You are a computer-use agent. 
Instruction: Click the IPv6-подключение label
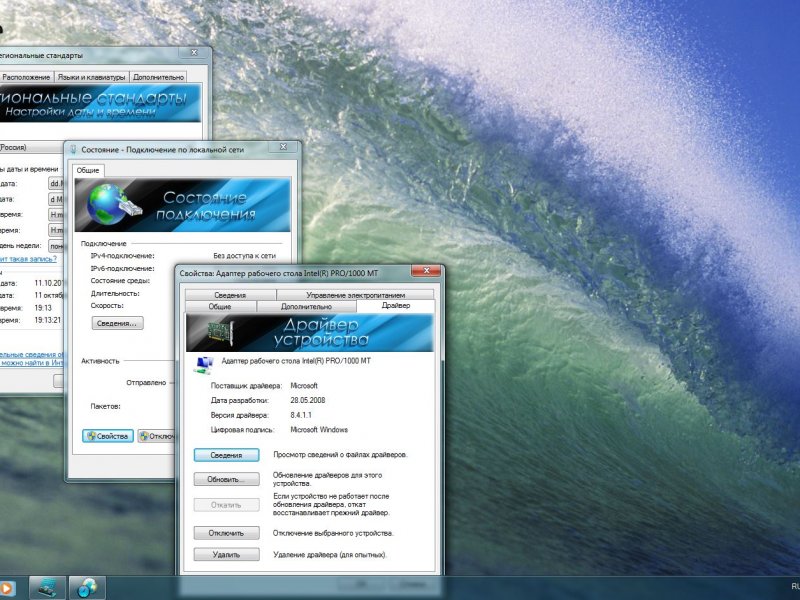pos(122,268)
